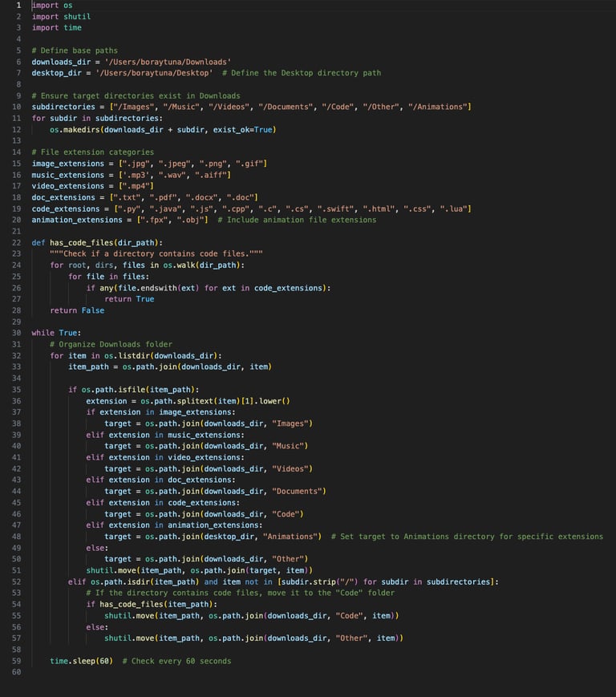616x697 pixels.
Task: Click the subdir.strip("/") expression
Action: (x=320, y=582)
